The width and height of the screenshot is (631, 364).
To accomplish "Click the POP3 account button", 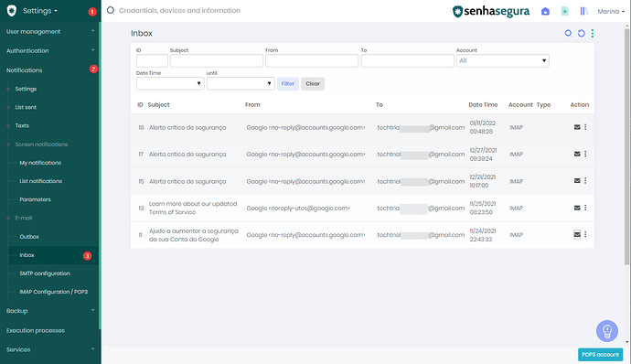I will (x=601, y=354).
